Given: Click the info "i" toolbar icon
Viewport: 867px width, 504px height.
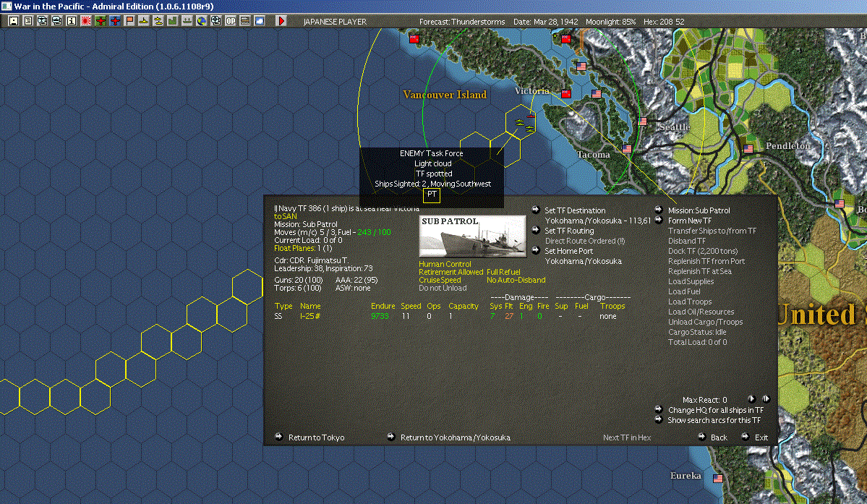Looking at the screenshot, I should tap(72, 21).
